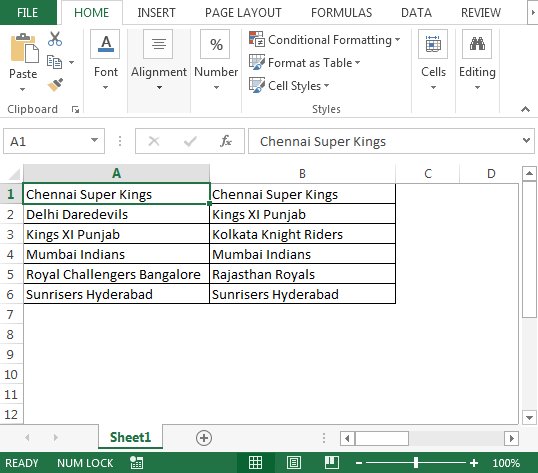Open the Alignment group icon
Screen dimensions: 538x473
tap(158, 44)
